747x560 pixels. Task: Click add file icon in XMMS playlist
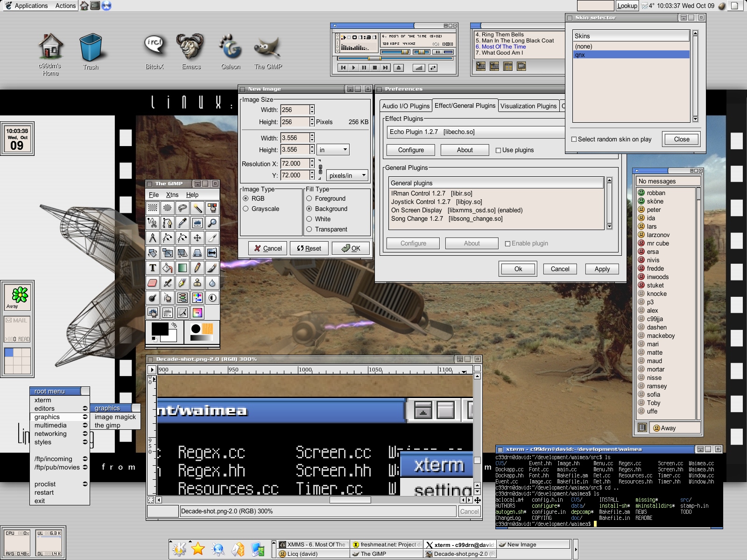481,67
